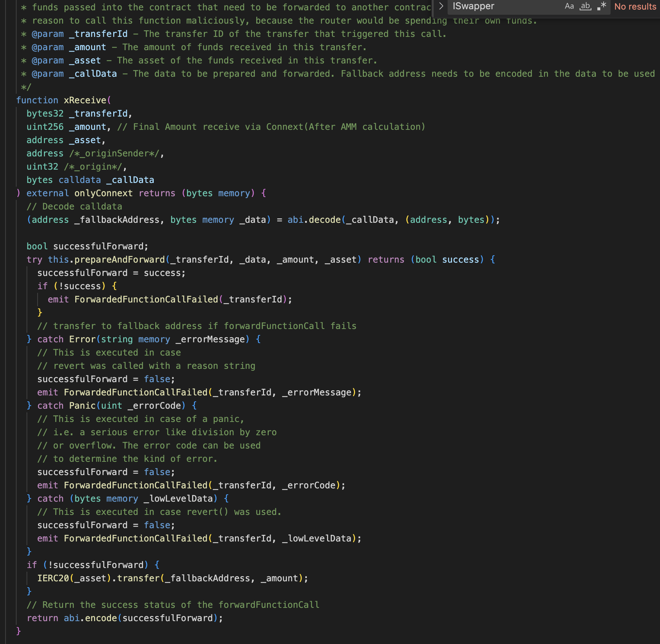Image resolution: width=660 pixels, height=644 pixels.
Task: Toggle Use Regular Expression in find widget
Action: pyautogui.click(x=602, y=6)
